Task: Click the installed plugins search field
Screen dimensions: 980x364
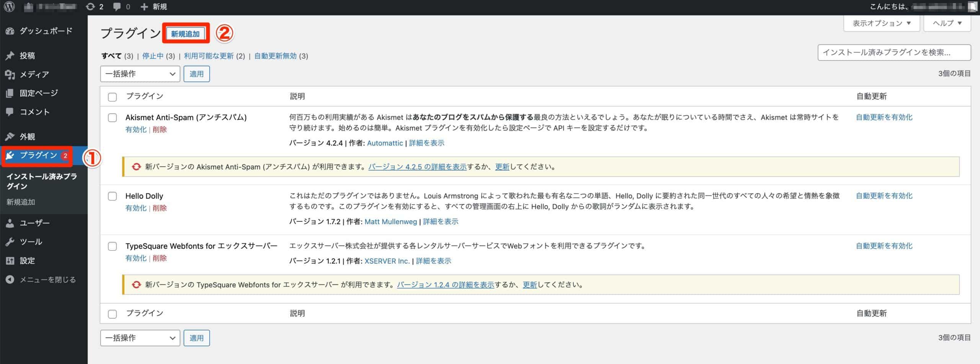Action: click(x=894, y=53)
